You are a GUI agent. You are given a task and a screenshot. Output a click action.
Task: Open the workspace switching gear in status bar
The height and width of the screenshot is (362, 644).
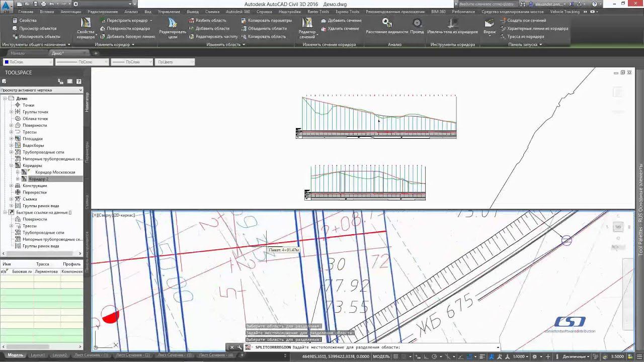535,356
